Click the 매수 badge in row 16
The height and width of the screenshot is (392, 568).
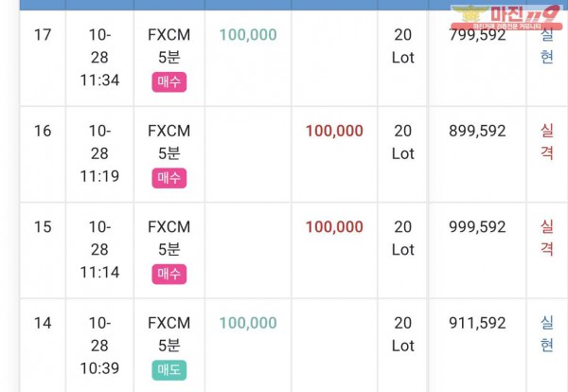(x=169, y=178)
